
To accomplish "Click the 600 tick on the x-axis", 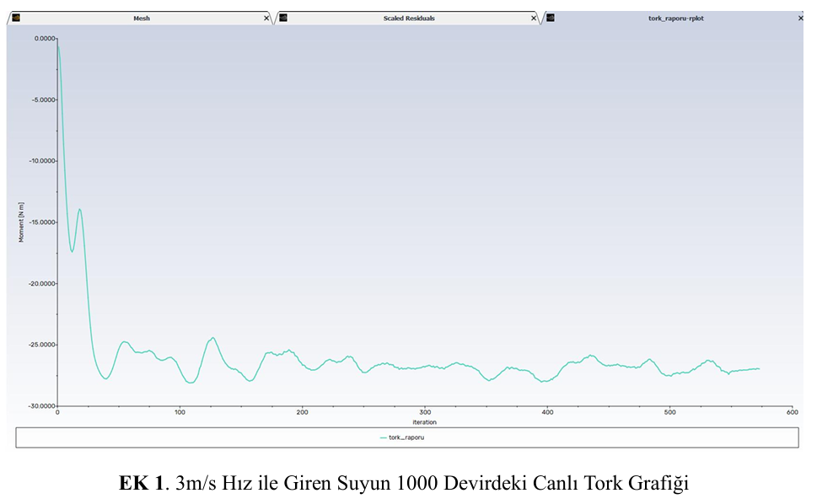I will 792,412.
